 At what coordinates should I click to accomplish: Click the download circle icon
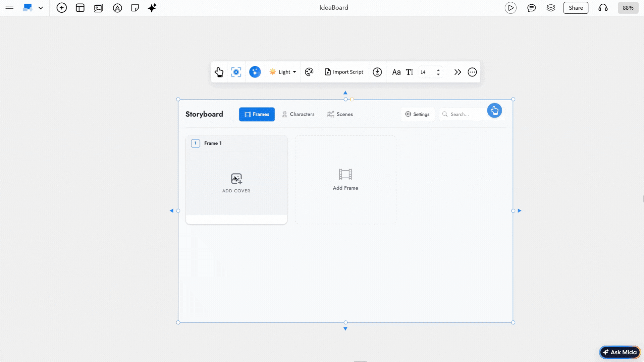(377, 72)
